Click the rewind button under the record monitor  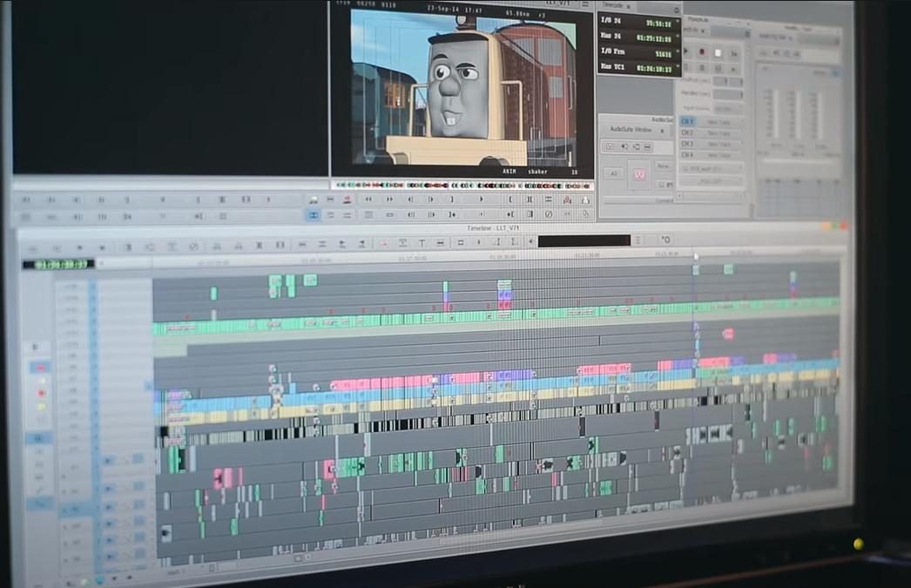click(368, 199)
